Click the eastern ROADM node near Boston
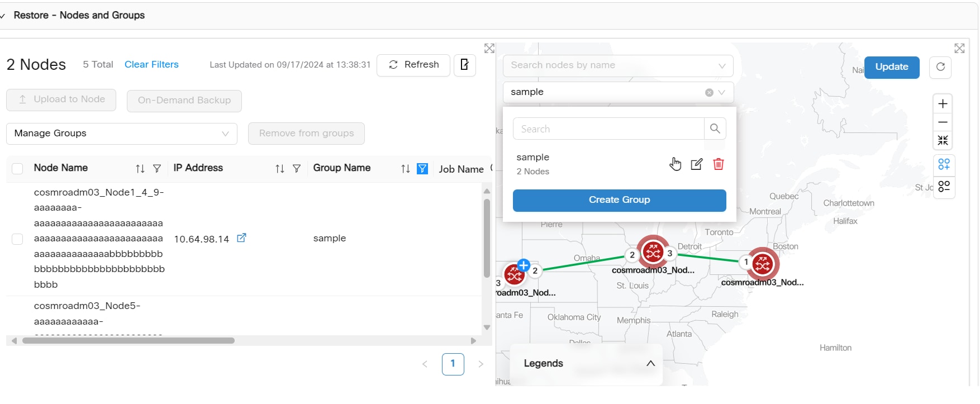The image size is (980, 404). tap(763, 264)
